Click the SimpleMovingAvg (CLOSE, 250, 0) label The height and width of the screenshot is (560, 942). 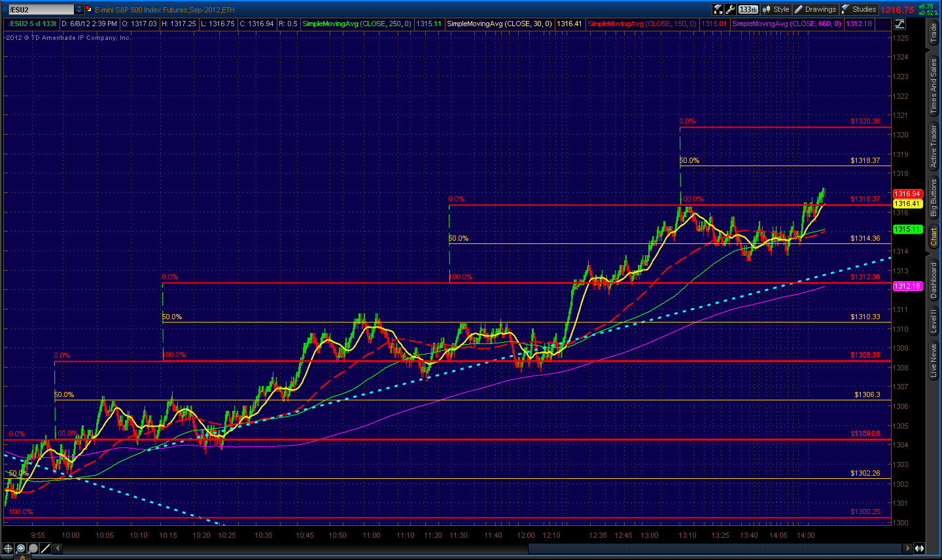pyautogui.click(x=357, y=24)
